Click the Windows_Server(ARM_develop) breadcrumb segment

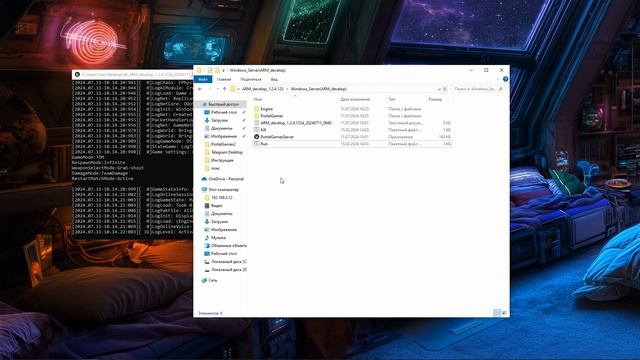click(319, 89)
